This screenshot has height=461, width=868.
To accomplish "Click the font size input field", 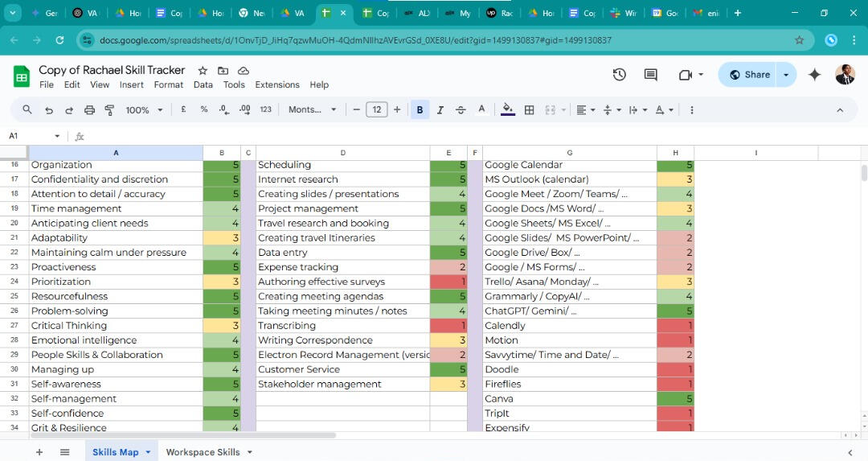I will [x=376, y=110].
